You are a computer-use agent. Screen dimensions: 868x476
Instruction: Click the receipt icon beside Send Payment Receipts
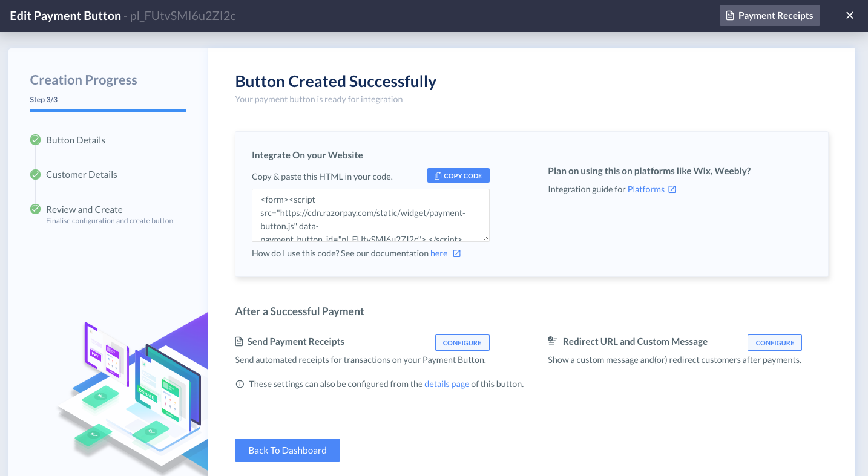tap(239, 342)
